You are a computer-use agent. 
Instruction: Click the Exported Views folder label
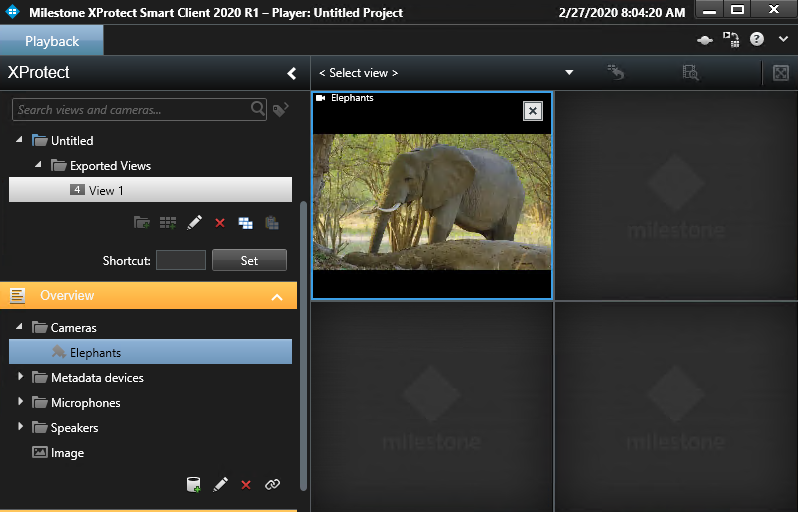pos(110,165)
